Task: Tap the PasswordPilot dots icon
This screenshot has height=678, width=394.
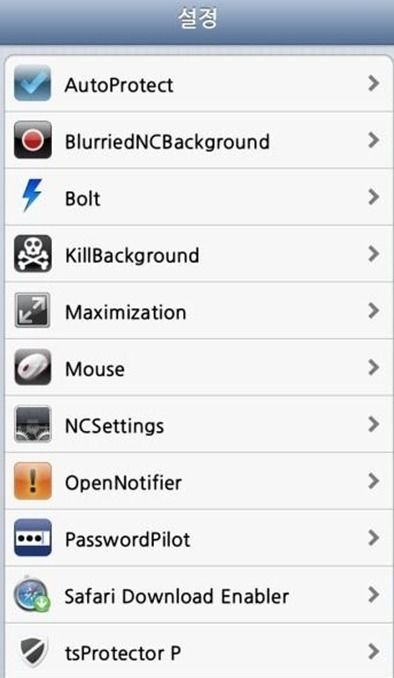Action: tap(32, 538)
